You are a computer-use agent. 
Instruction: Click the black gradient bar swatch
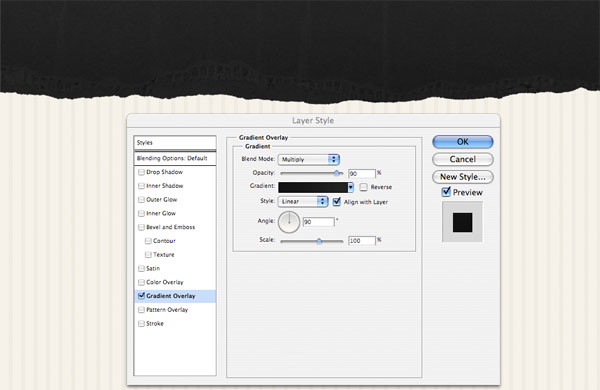313,187
